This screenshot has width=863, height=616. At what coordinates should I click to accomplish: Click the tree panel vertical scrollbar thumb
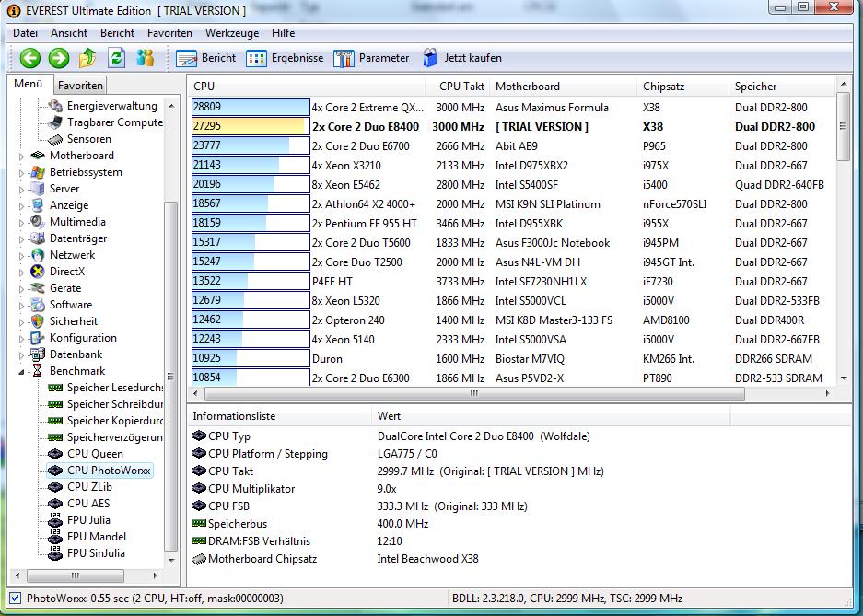(x=170, y=377)
